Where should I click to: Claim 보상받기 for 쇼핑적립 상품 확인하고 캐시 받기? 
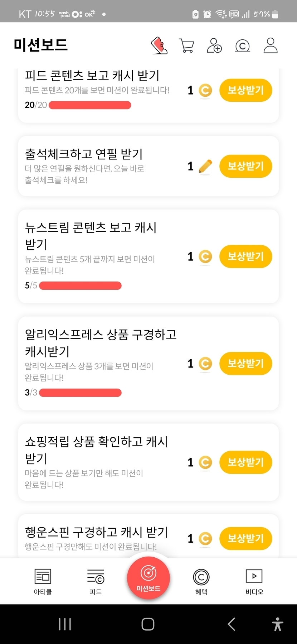tap(245, 462)
